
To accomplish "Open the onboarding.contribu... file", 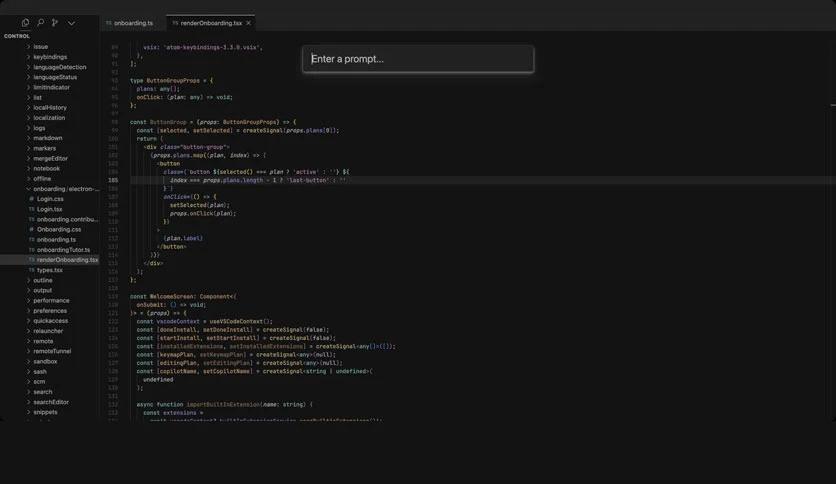I will click(67, 219).
